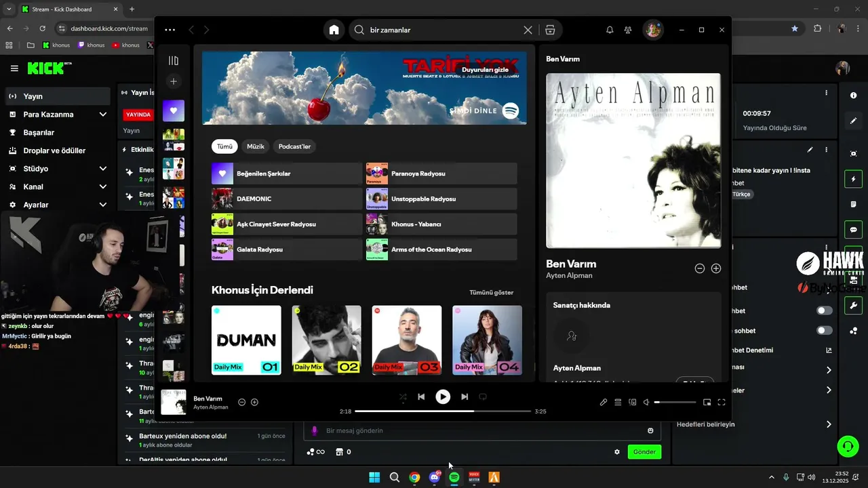
Task: Go to Spotify home
Action: [x=334, y=30]
